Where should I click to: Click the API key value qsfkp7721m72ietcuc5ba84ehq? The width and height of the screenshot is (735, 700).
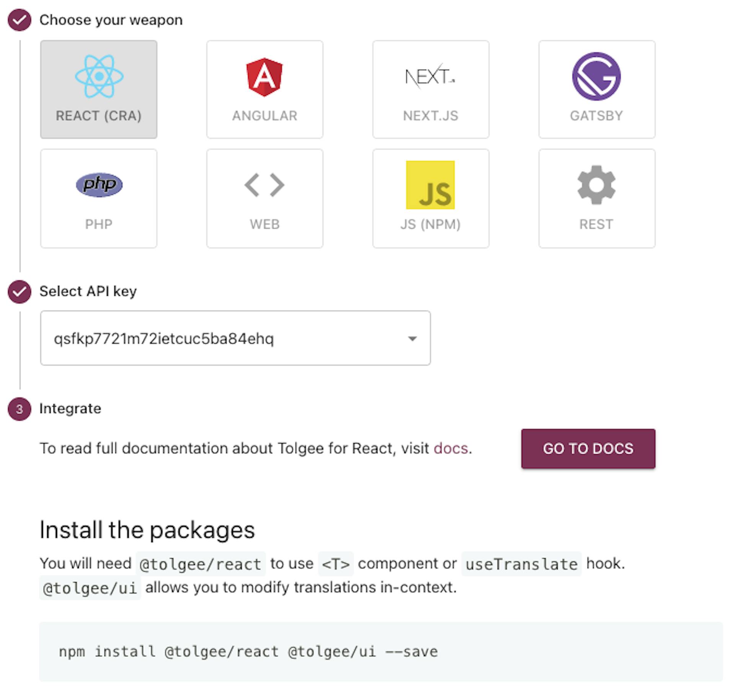(x=164, y=339)
